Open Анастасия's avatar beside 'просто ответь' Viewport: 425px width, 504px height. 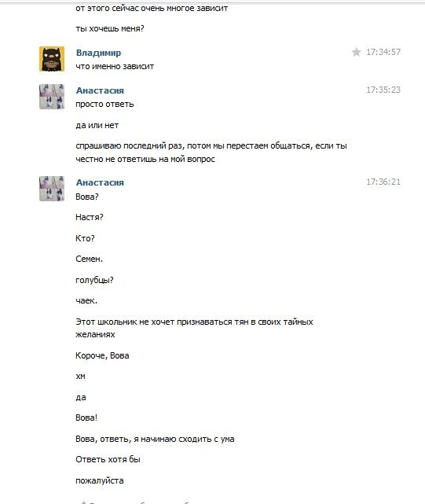[52, 97]
